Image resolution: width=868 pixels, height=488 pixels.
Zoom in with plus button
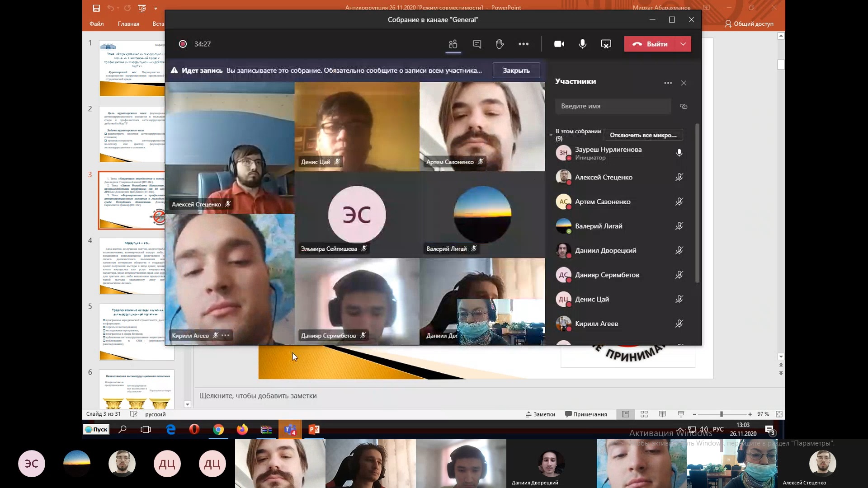click(x=750, y=414)
